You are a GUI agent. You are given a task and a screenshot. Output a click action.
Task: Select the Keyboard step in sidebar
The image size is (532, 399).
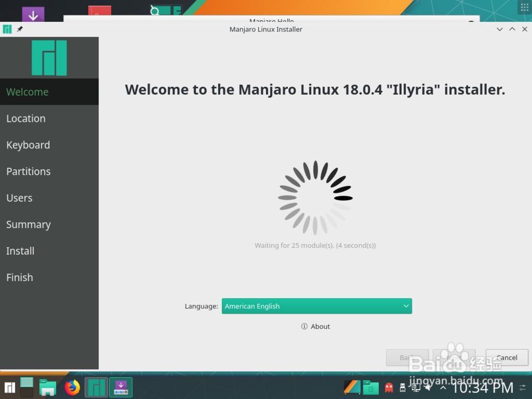pos(49,145)
